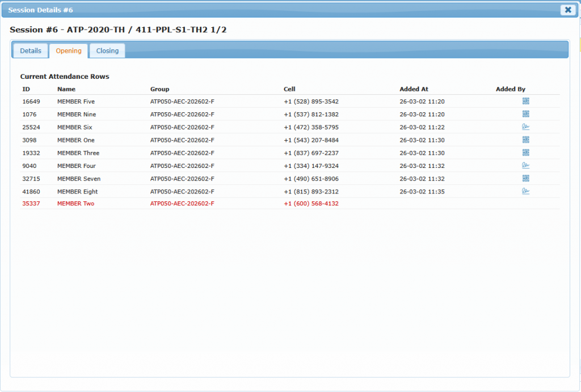Image resolution: width=581 pixels, height=392 pixels.
Task: Click the Added At column header
Action: pos(414,89)
